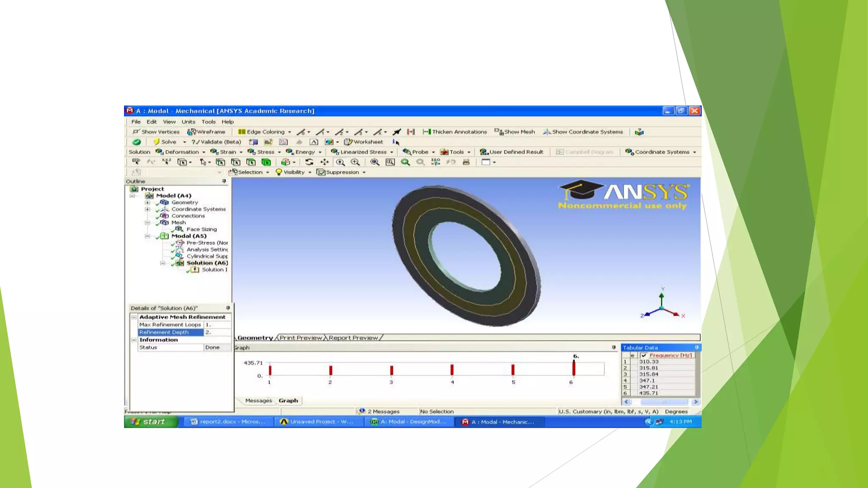868x488 pixels.
Task: Open the File menu
Action: tap(136, 122)
